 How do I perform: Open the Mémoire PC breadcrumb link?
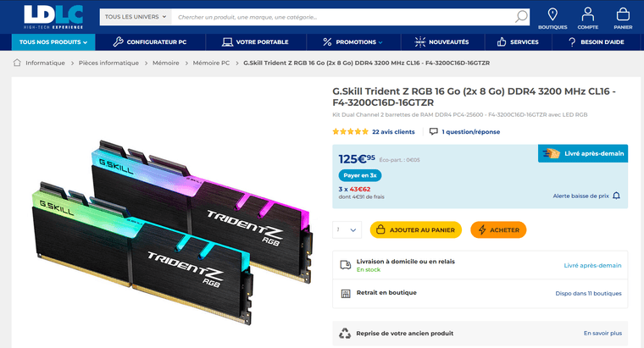coord(211,63)
